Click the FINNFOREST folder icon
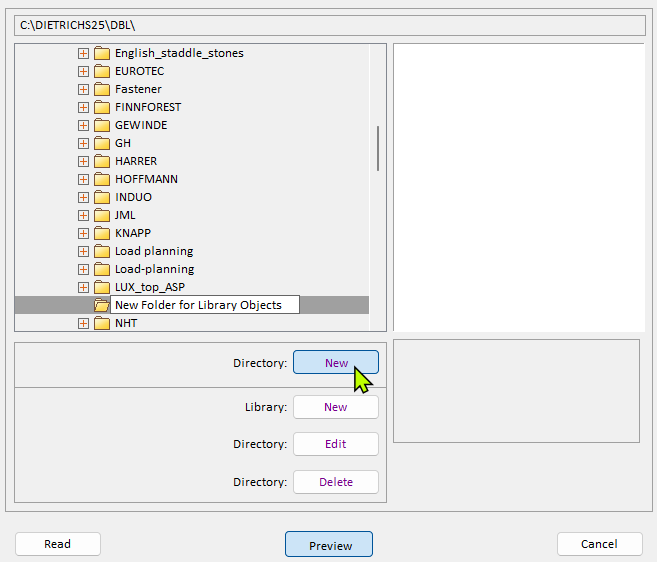The width and height of the screenshot is (657, 562). pos(101,107)
